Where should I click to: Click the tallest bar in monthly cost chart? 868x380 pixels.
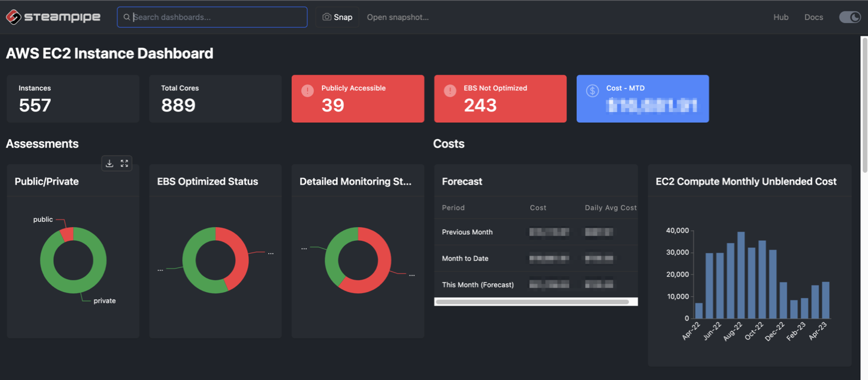point(741,275)
